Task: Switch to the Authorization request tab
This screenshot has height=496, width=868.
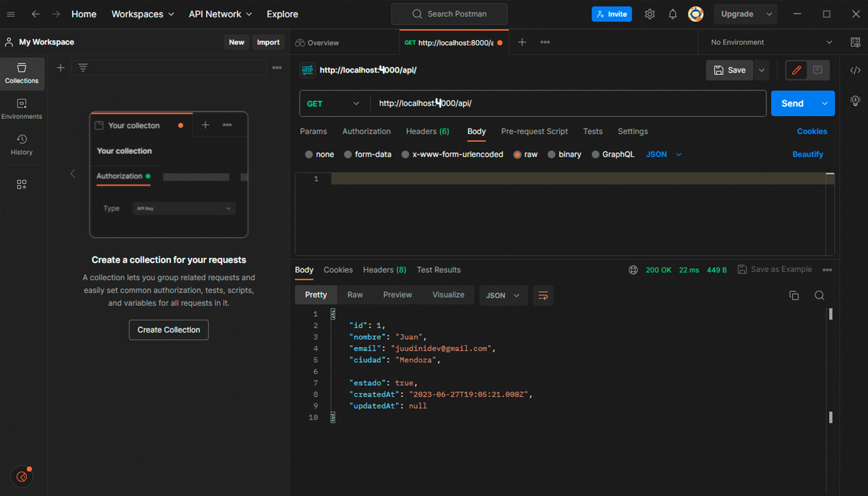Action: (x=366, y=131)
